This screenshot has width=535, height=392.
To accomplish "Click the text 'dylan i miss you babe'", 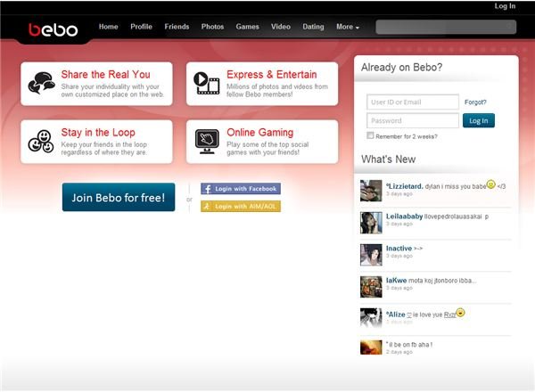I will click(456, 186).
